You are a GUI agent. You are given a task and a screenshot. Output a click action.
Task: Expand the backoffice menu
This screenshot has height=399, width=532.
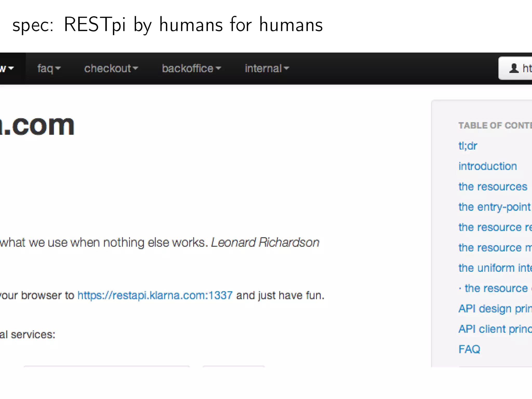point(191,69)
